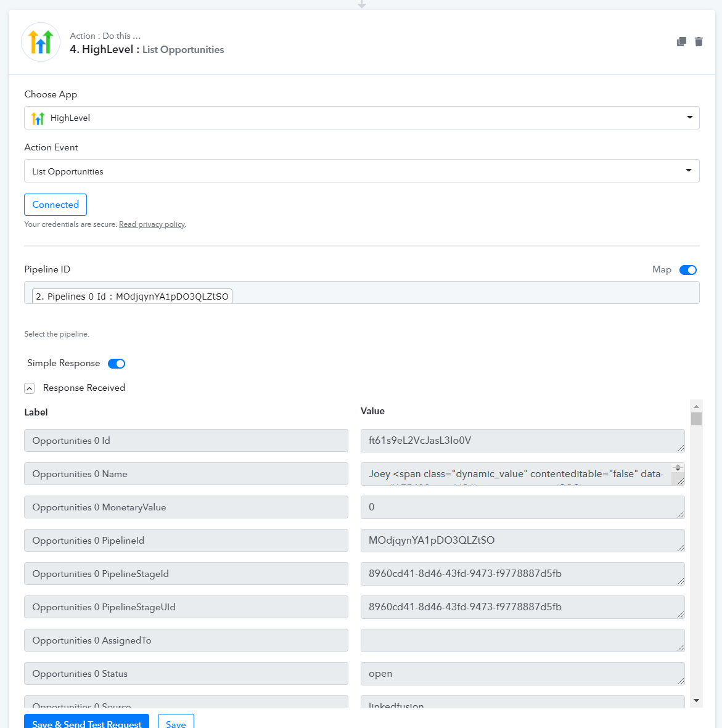Click the Connected button
722x728 pixels.
pos(55,205)
